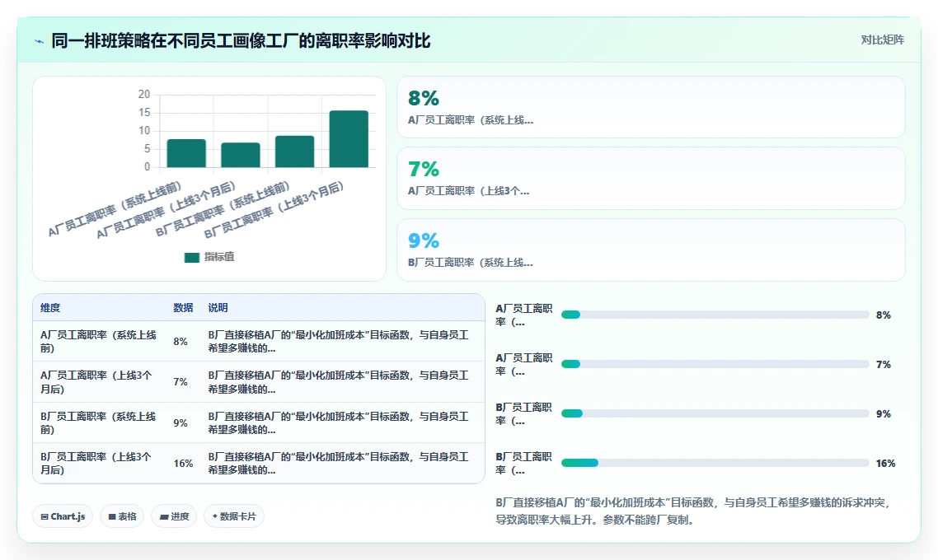This screenshot has width=938, height=560.
Task: Click the summary paragraph about 参数不能跨厂复制
Action: (x=694, y=511)
